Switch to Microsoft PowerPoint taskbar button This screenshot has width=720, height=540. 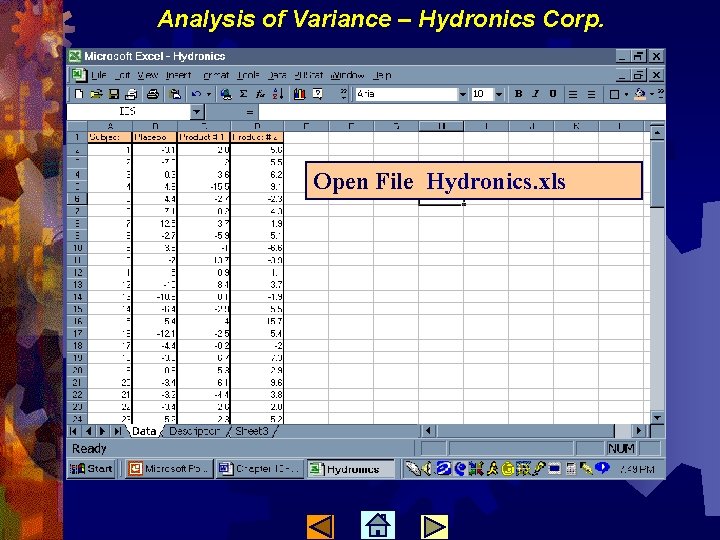[169, 469]
